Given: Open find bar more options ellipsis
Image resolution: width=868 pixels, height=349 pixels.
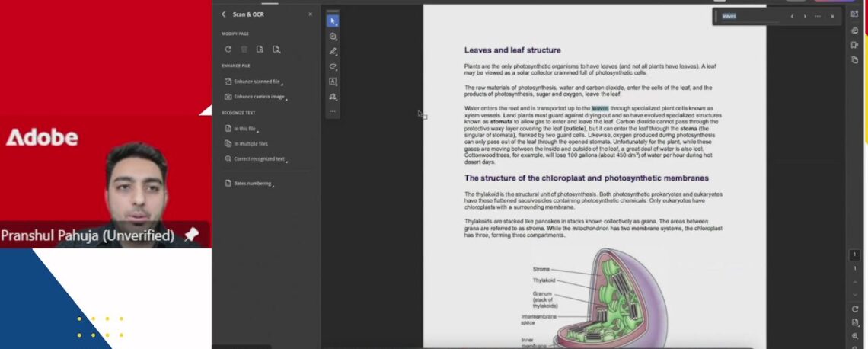Looking at the screenshot, I should tap(818, 17).
